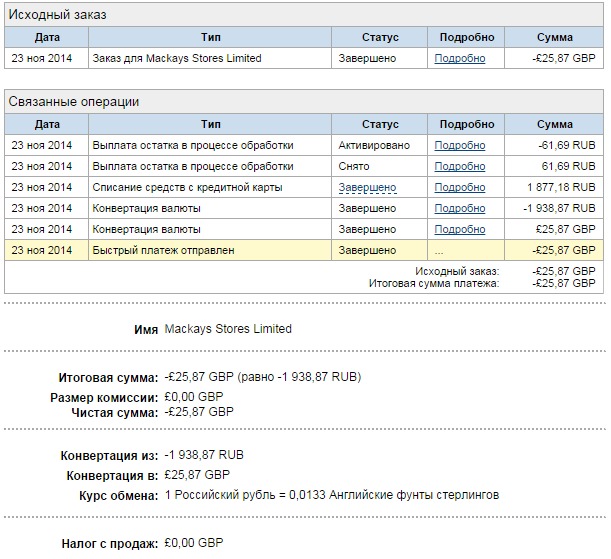Image resolution: width=611 pixels, height=559 pixels.
Task: Click Сумма column header in related operations
Action: click(554, 124)
